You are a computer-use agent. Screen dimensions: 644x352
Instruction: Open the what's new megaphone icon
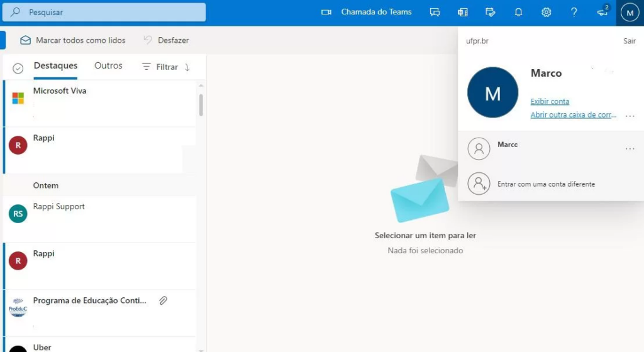602,12
